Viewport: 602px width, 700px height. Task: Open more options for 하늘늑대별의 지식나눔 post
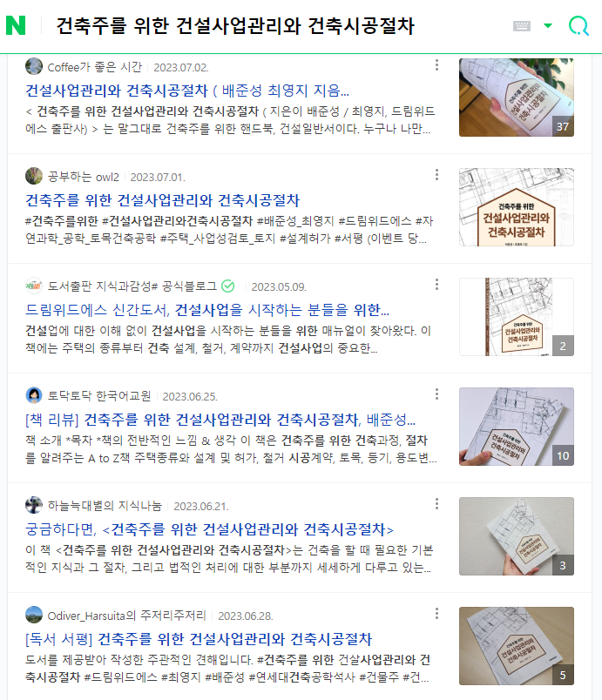436,504
